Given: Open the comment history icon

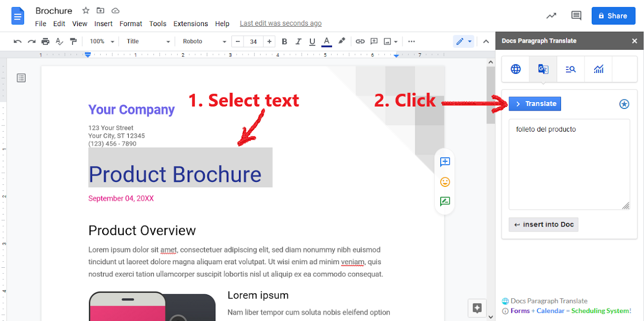Looking at the screenshot, I should (x=577, y=16).
